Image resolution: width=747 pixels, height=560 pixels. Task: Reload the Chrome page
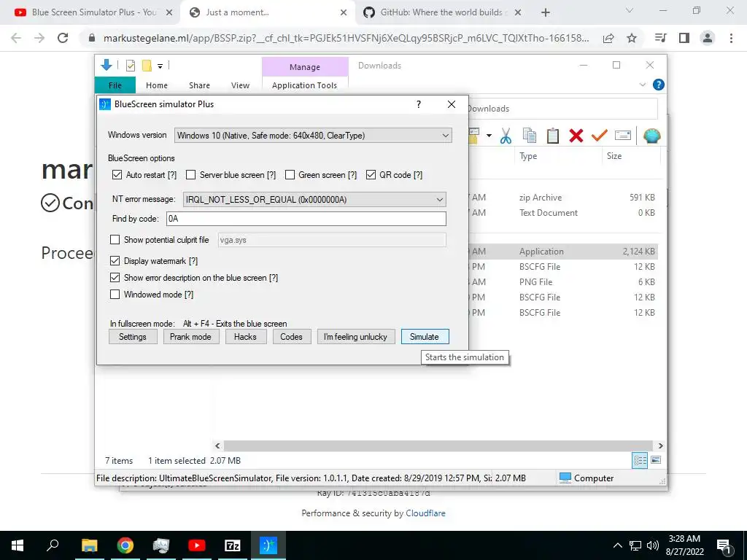pos(63,38)
